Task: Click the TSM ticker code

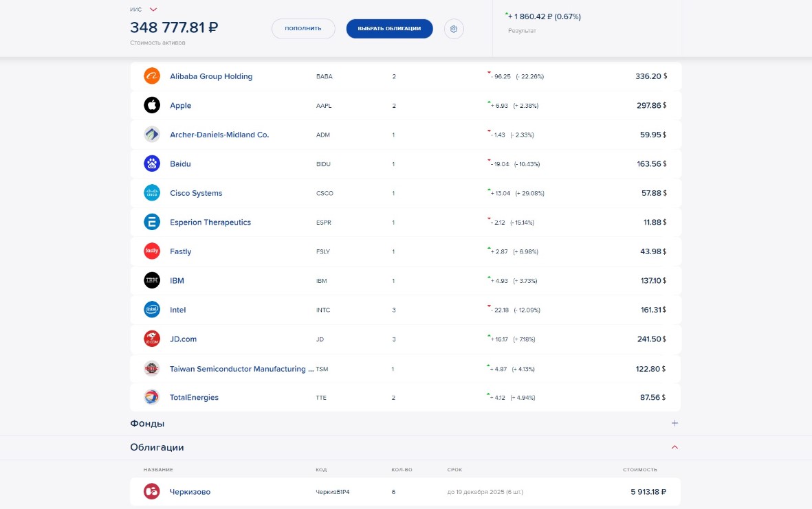Action: [x=322, y=369]
